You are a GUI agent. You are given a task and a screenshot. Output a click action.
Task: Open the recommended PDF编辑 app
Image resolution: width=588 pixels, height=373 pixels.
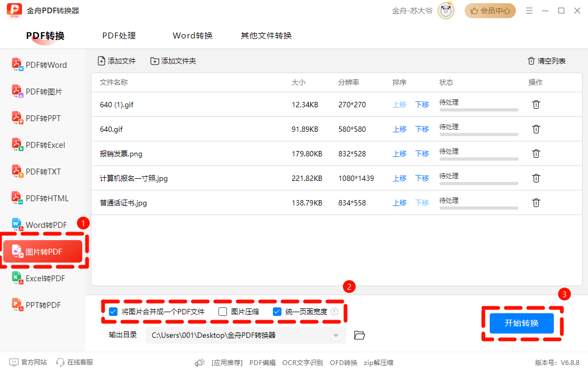click(x=263, y=362)
